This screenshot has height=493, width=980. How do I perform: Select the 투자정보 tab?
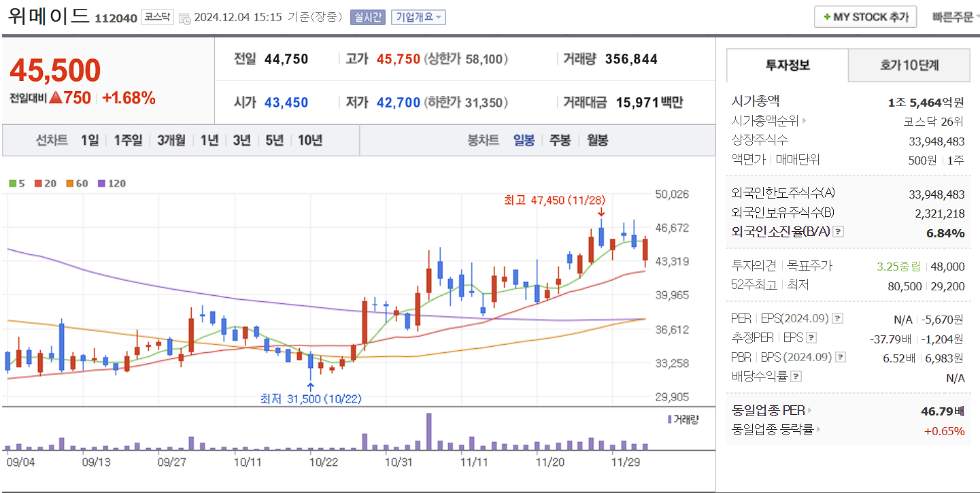[786, 65]
